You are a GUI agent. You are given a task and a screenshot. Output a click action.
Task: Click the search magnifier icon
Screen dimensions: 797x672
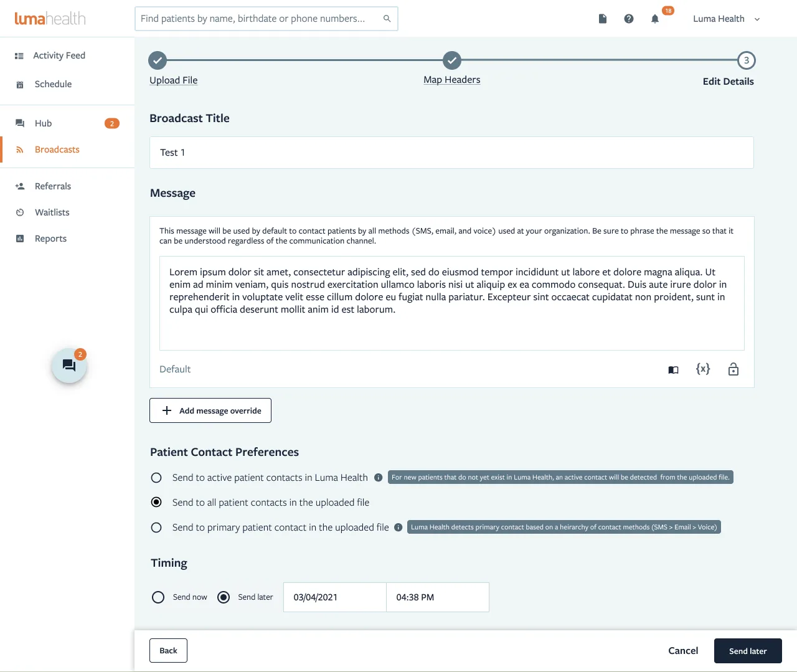tap(387, 19)
